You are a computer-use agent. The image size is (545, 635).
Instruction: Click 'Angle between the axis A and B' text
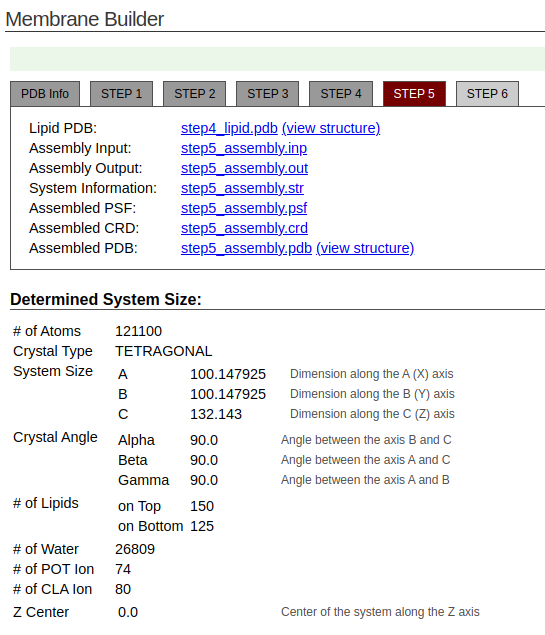(x=365, y=480)
